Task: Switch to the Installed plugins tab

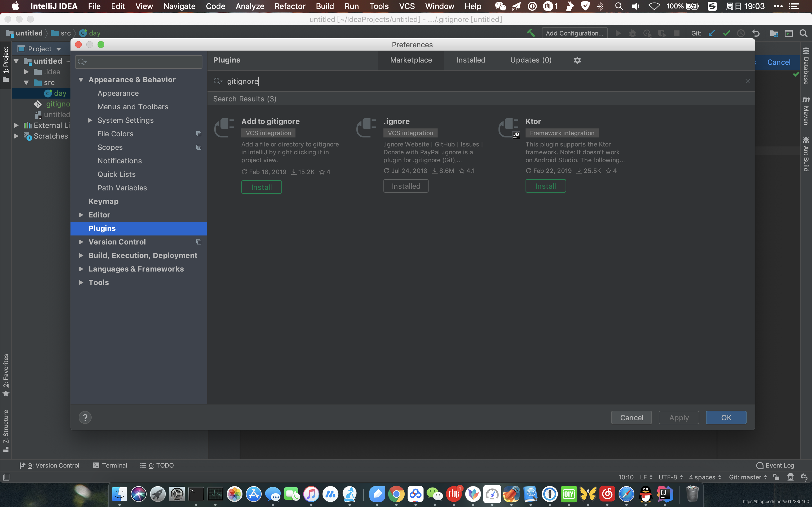Action: (x=471, y=60)
